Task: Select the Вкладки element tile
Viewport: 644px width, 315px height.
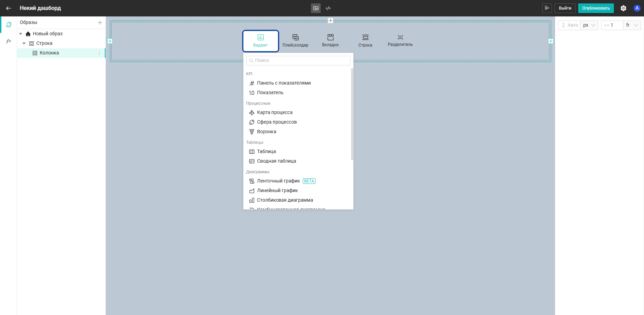Action: click(330, 41)
